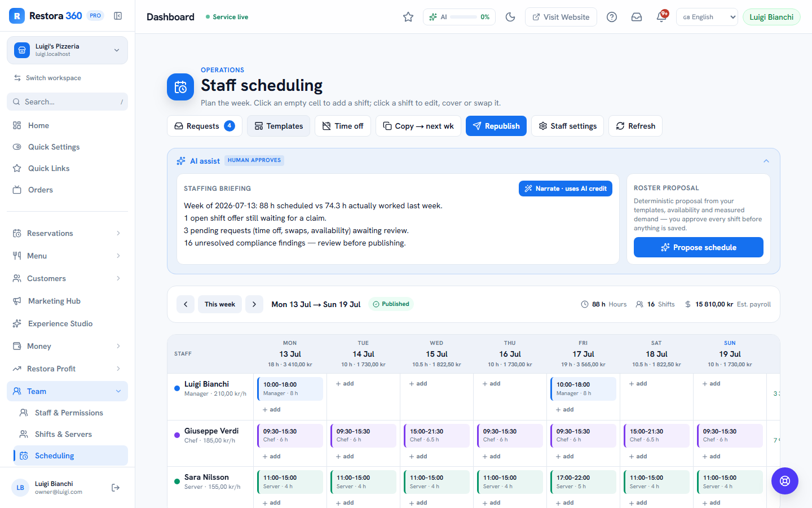Screen dimensions: 812x508
Task: Open shift Requests button
Action: pos(205,126)
